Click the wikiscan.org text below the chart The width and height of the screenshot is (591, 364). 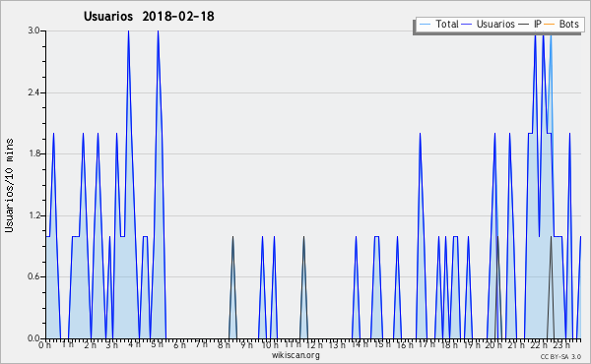pyautogui.click(x=295, y=355)
